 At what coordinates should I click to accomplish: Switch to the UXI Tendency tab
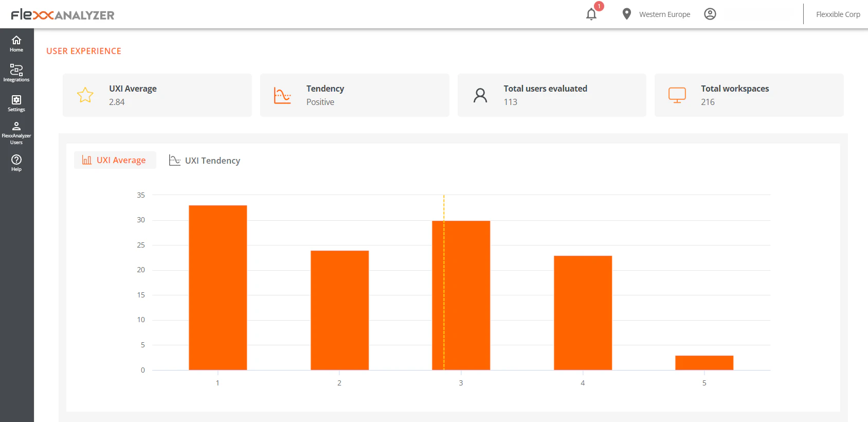(205, 161)
